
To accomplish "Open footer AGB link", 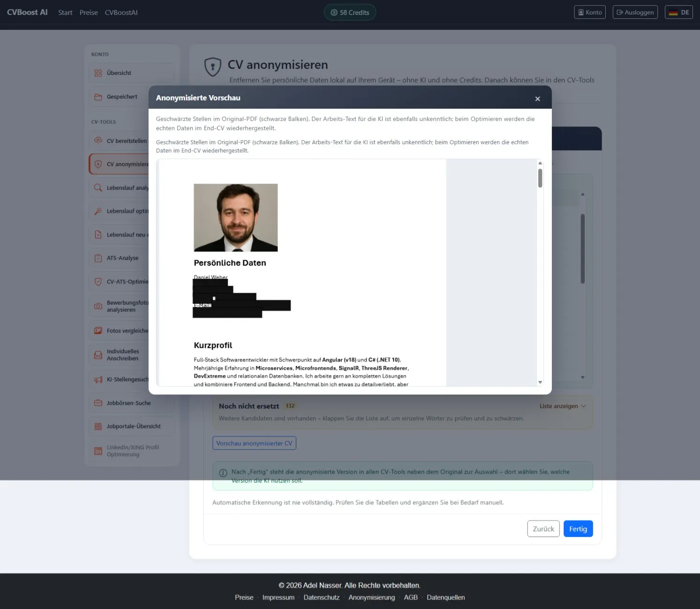I will point(411,597).
